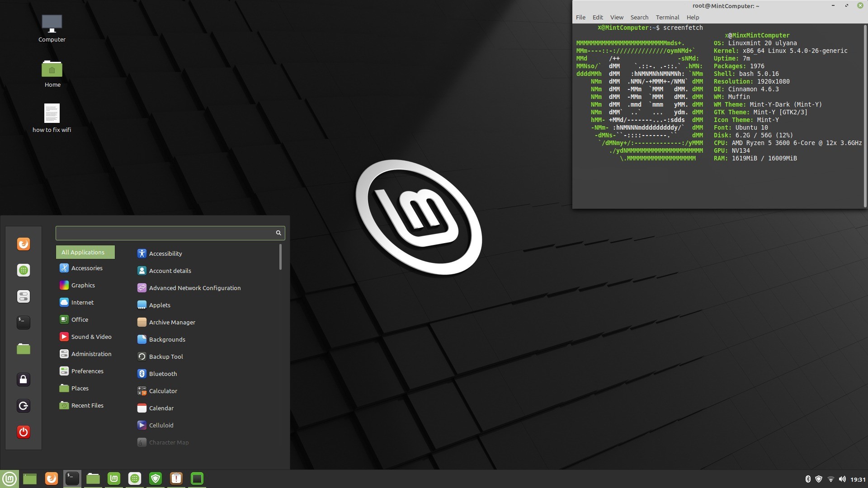Screen dimensions: 868x488
Task: Expand the Accessories category
Action: pyautogui.click(x=87, y=268)
